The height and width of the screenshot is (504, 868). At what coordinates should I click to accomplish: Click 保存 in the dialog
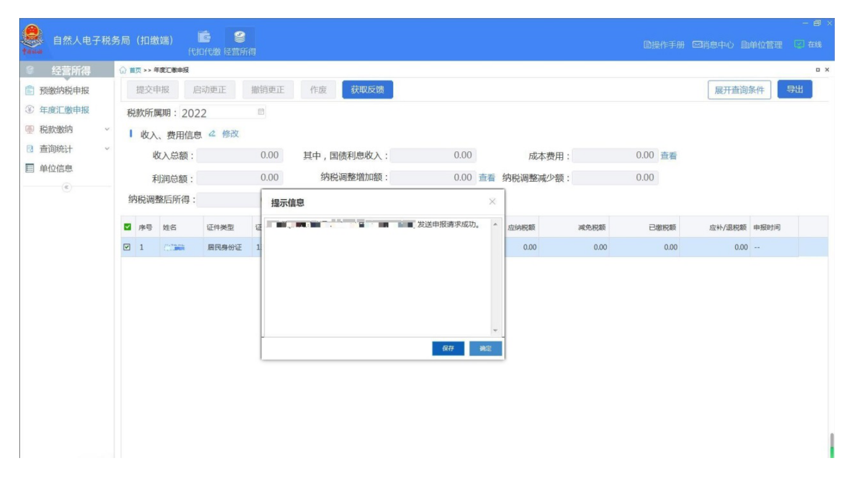pos(448,348)
